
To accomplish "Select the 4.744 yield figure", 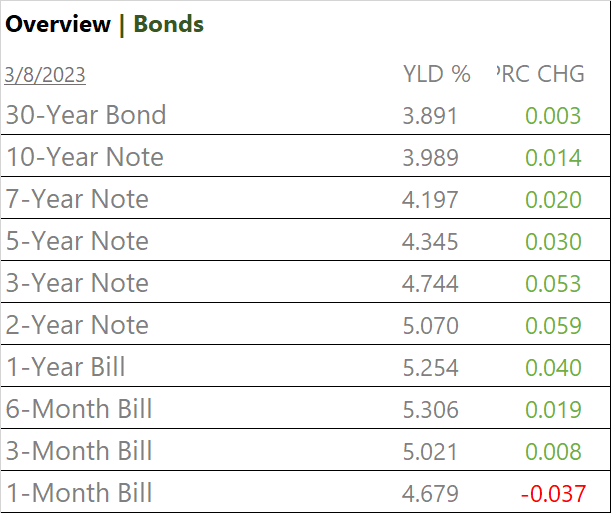I will tap(430, 283).
